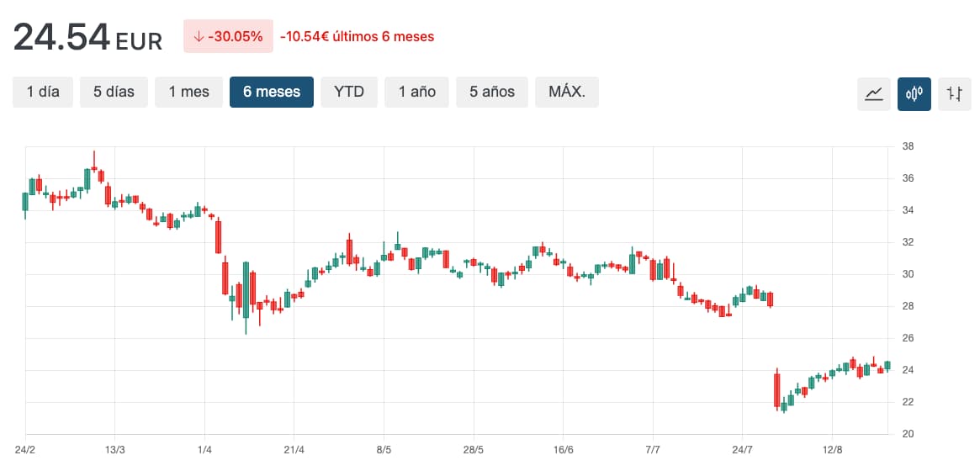Select the '6 meses' period tab
Image resolution: width=980 pixels, height=471 pixels.
pyautogui.click(x=272, y=92)
